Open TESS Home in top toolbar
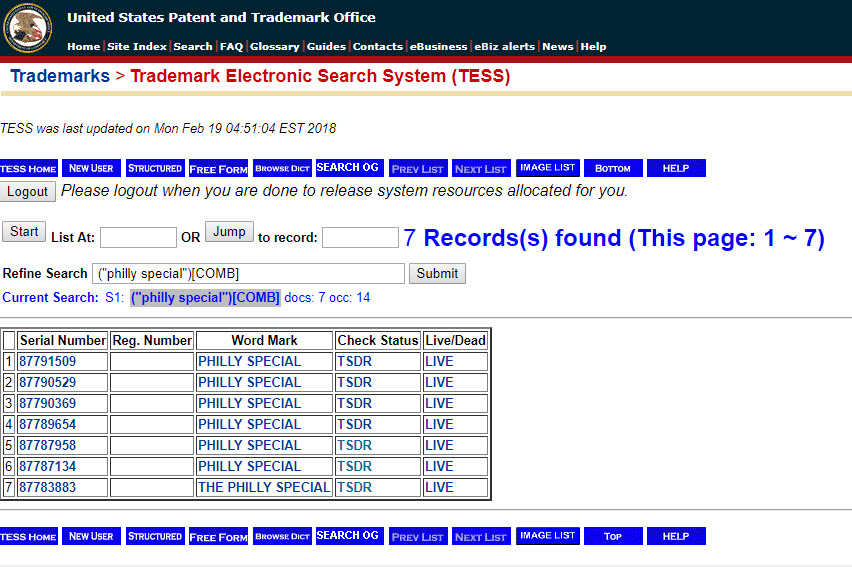 pos(28,168)
